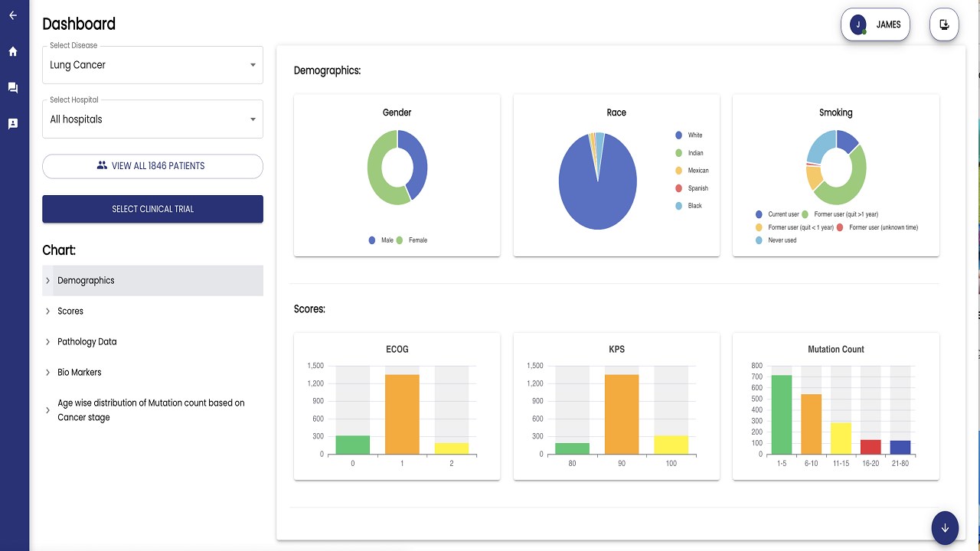Click the scroll-down arrow floating button

click(x=945, y=528)
